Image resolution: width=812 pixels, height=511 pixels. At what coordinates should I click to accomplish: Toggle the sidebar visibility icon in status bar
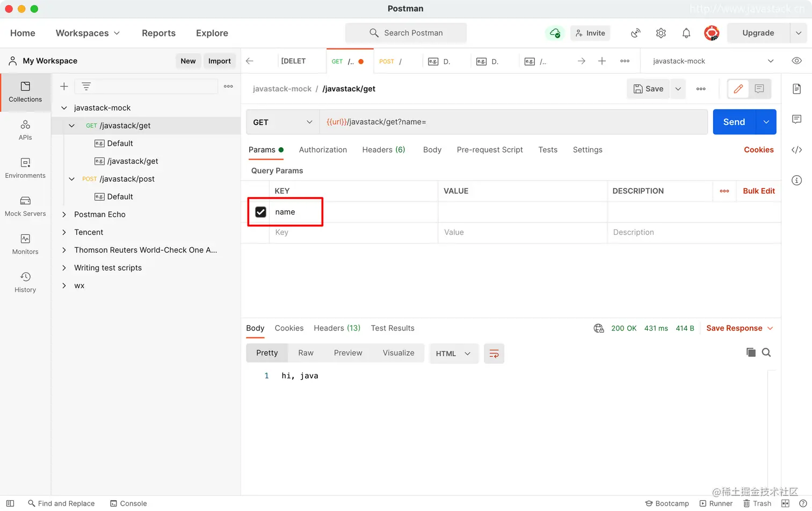point(10,503)
